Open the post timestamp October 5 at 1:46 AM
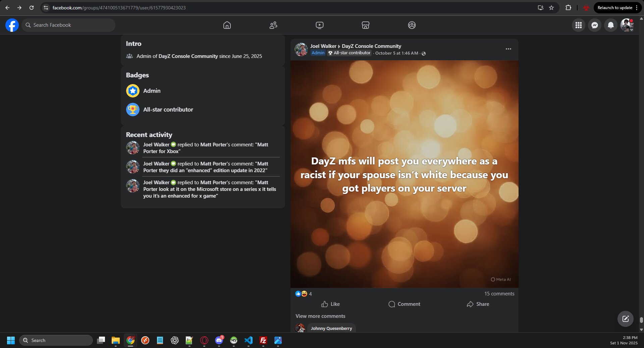Screen dimensions: 644x348 point(397,53)
